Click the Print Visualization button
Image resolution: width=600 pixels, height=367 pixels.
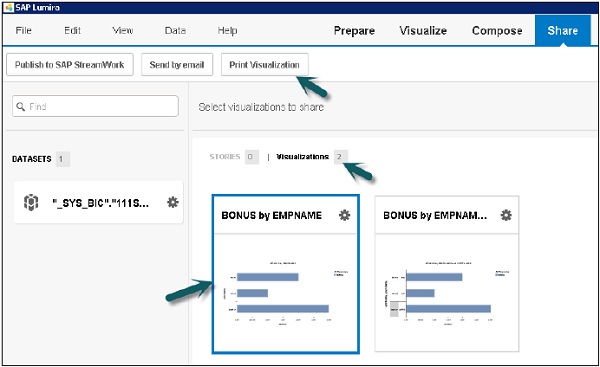(x=264, y=65)
